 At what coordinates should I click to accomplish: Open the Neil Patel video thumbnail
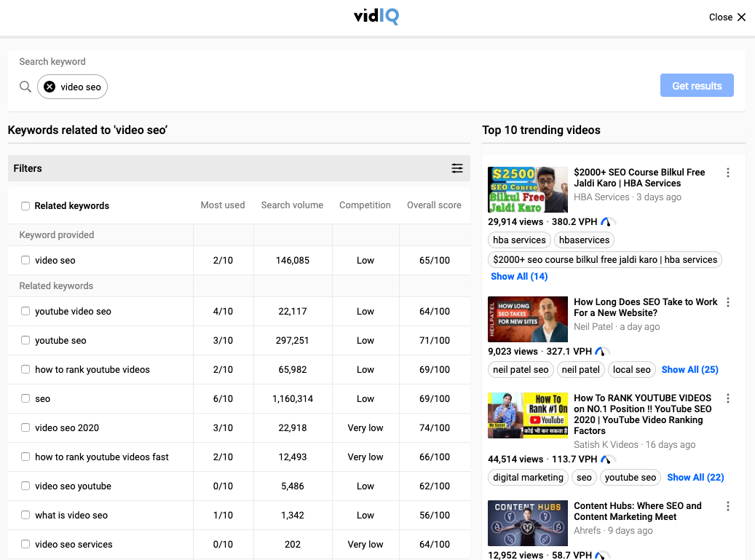tap(528, 319)
